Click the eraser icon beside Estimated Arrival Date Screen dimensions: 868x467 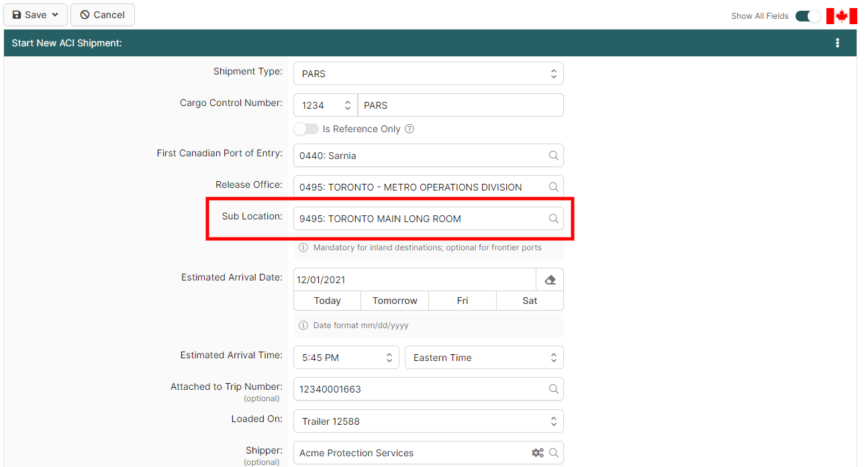pos(550,280)
